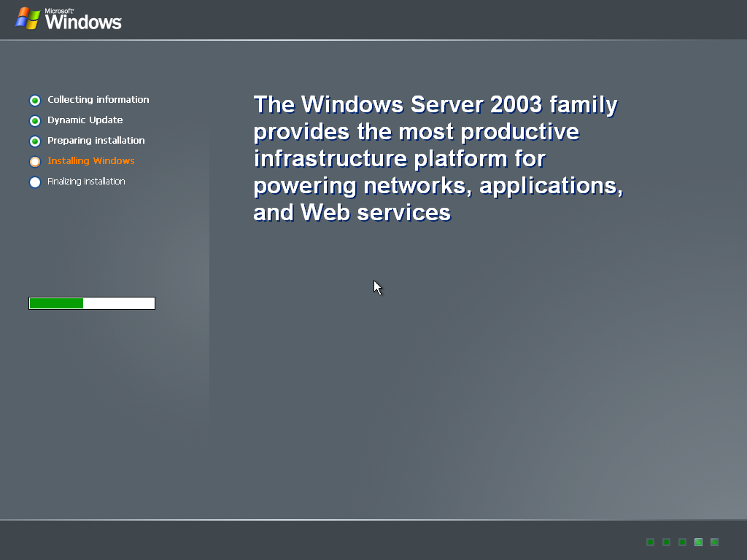Select the Preparing installation step label

[96, 141]
